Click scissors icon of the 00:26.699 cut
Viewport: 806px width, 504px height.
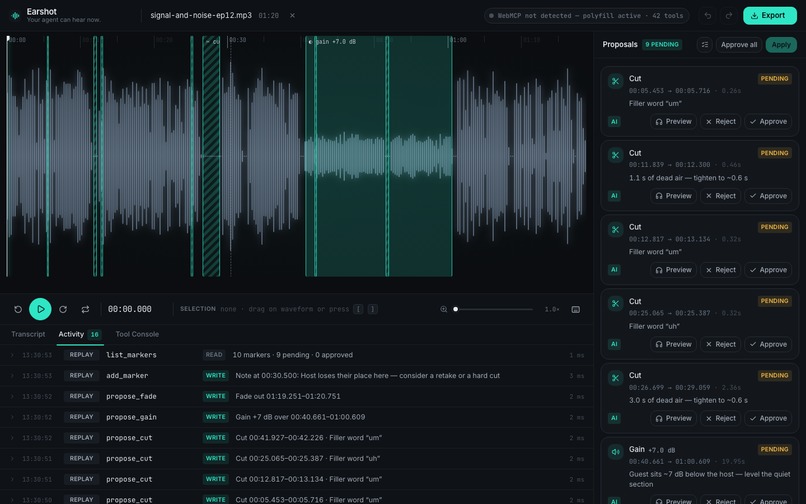pos(615,378)
